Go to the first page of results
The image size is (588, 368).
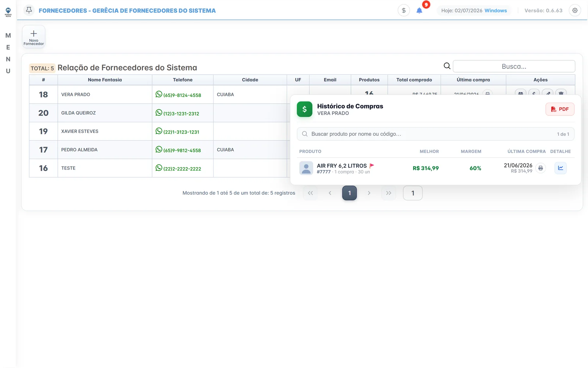[x=310, y=193]
